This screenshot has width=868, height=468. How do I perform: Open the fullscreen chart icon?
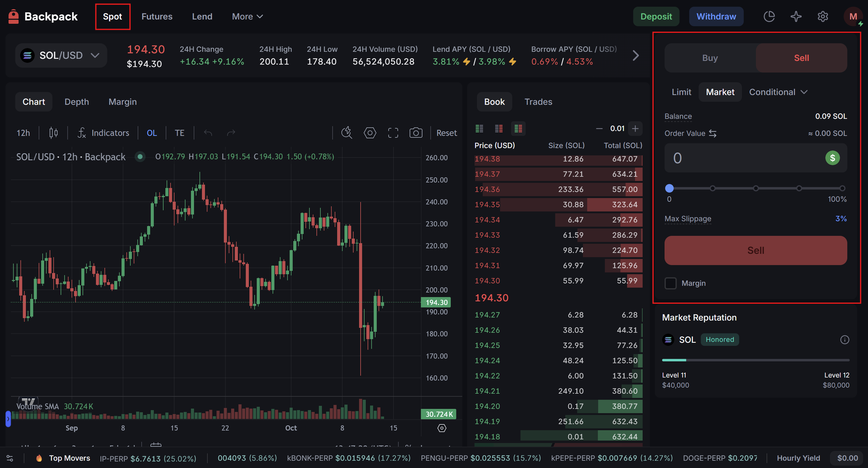(x=393, y=133)
